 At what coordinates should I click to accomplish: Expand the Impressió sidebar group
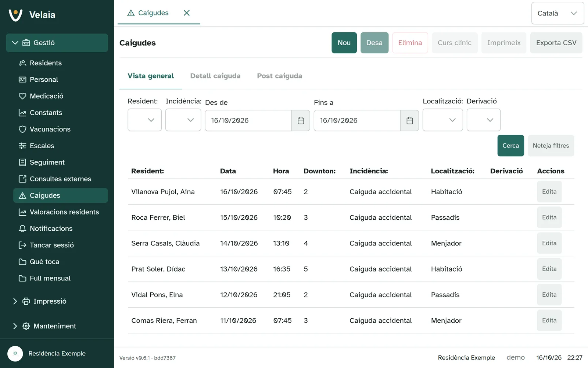[57, 301]
